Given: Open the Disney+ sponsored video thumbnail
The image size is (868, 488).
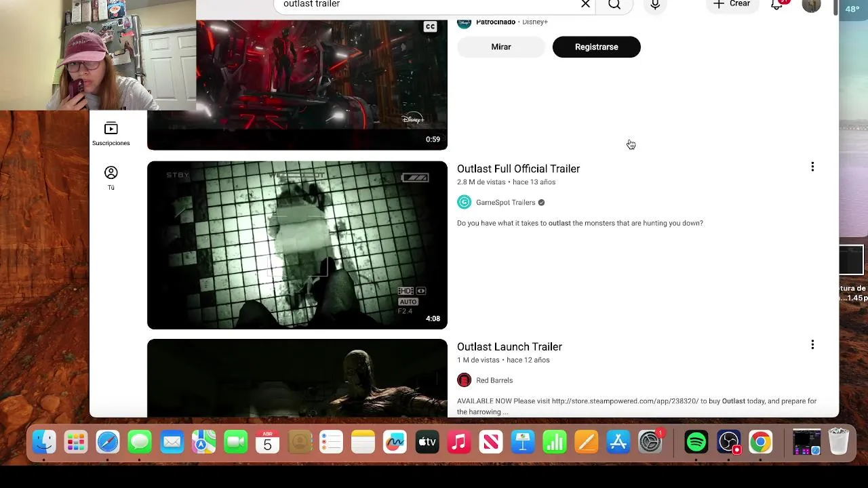Looking at the screenshot, I should [x=297, y=85].
